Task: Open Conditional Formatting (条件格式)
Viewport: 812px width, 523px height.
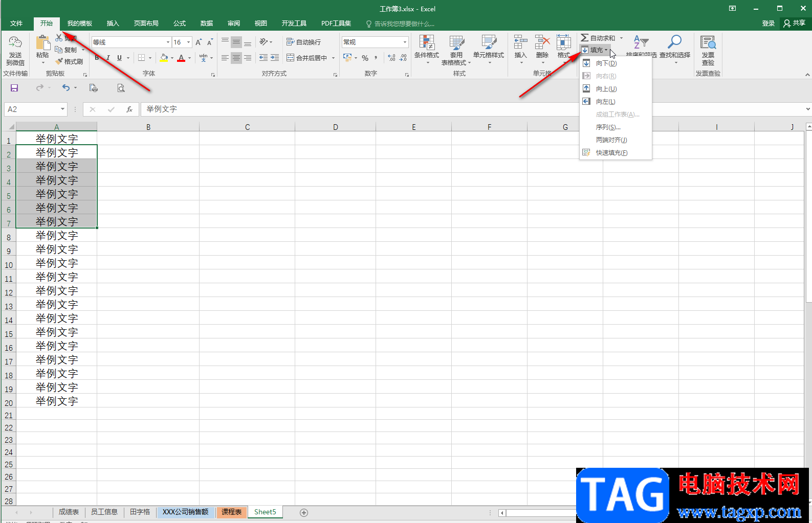Action: coord(427,50)
